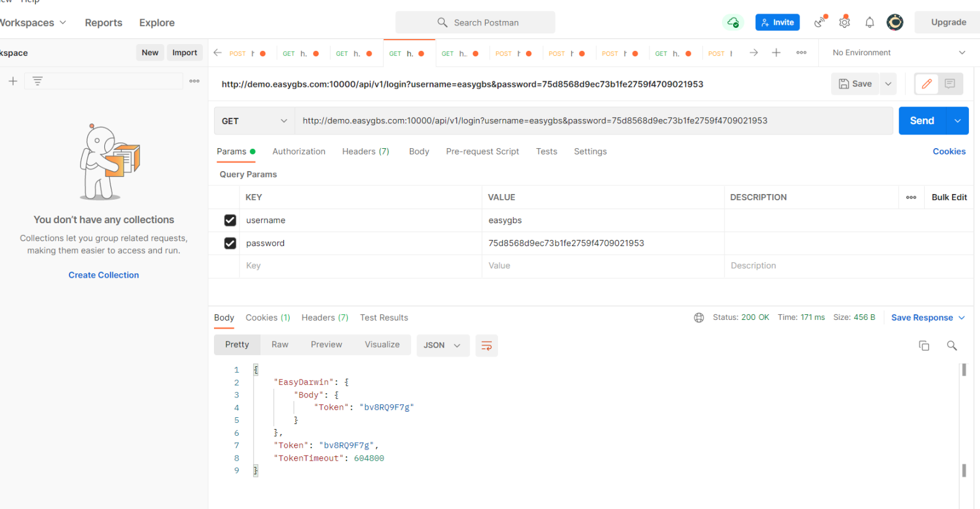Screen dimensions: 980x509
Task: Switch to the request Body tab
Action: (419, 151)
